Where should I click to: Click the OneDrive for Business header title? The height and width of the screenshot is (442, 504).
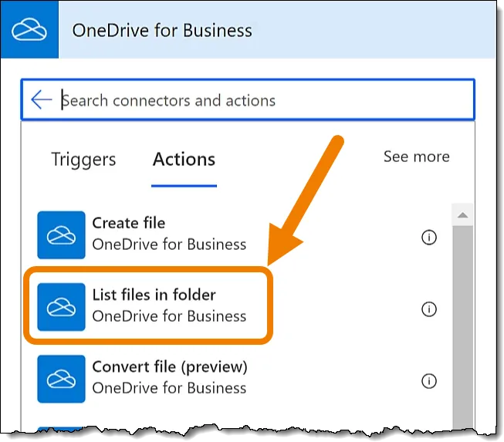tap(162, 31)
